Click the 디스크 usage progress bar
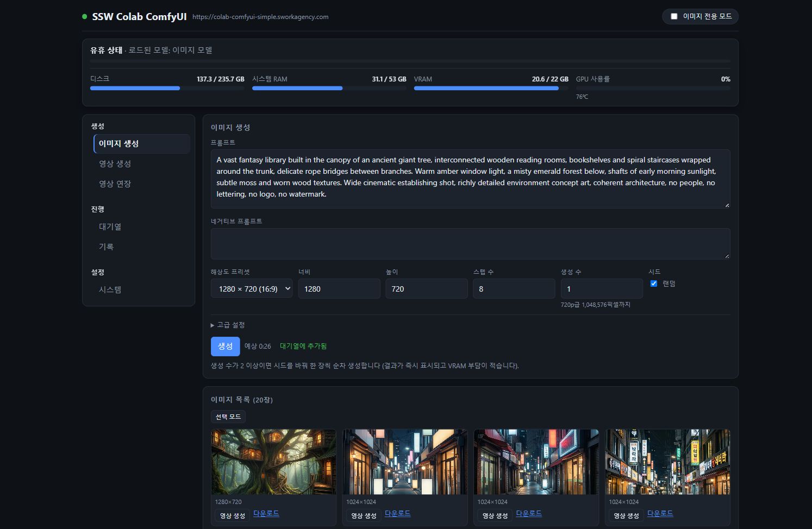The image size is (812, 529). point(167,88)
